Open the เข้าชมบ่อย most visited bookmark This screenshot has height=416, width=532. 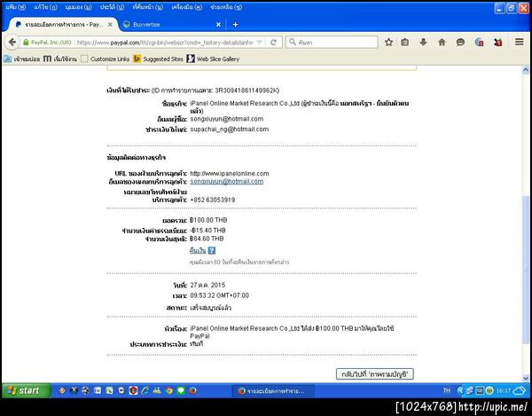(21, 59)
